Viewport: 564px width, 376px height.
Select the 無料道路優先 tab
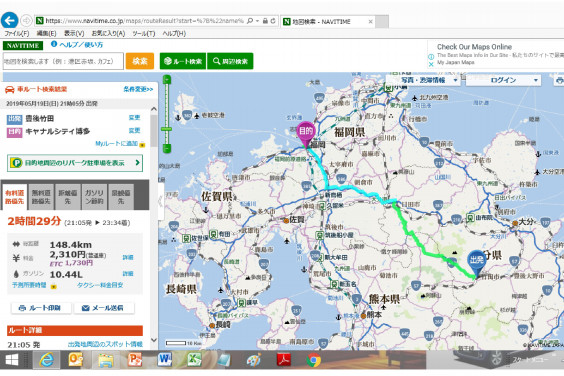(41, 197)
